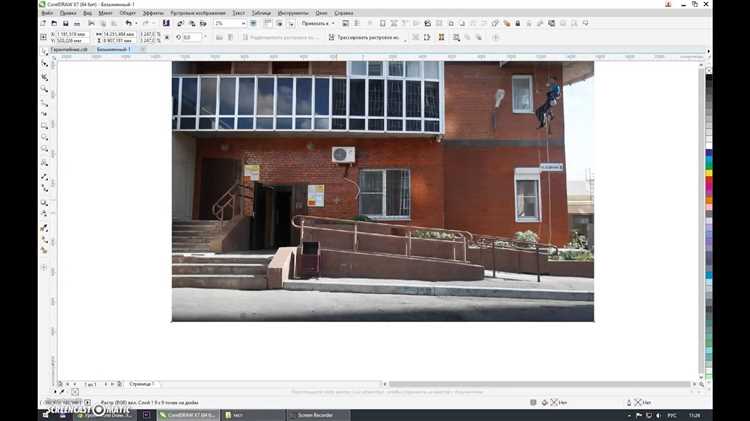Open the Эффекты menu
The width and height of the screenshot is (750, 421).
point(153,13)
